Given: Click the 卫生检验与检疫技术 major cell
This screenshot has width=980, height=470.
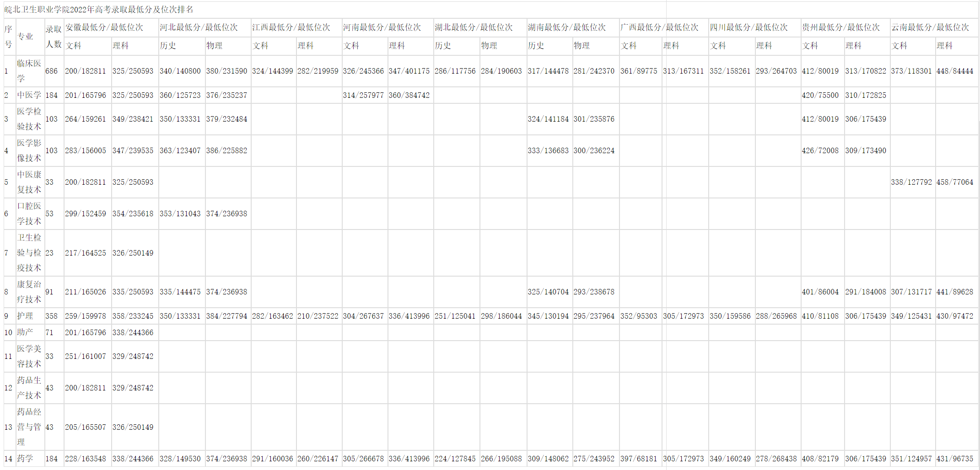Looking at the screenshot, I should [x=29, y=253].
